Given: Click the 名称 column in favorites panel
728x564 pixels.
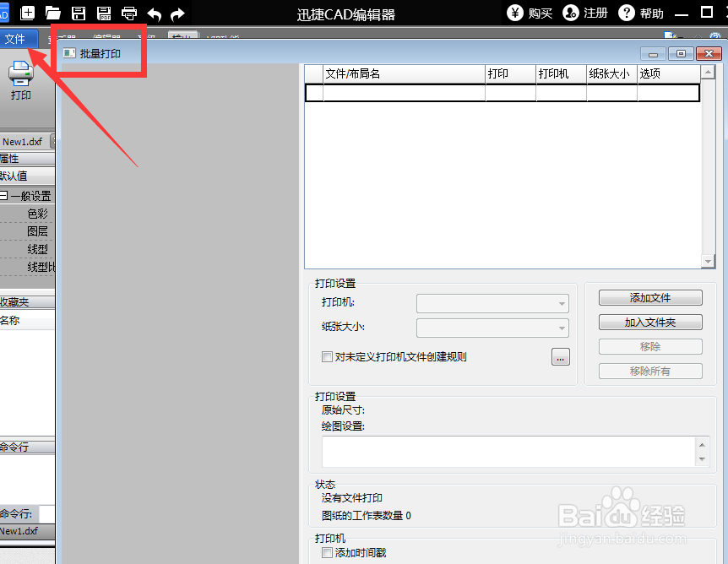Looking at the screenshot, I should tap(27, 320).
